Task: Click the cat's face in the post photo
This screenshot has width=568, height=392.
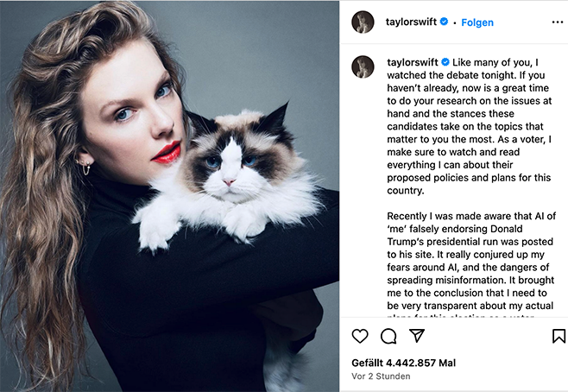Action: coord(228,165)
